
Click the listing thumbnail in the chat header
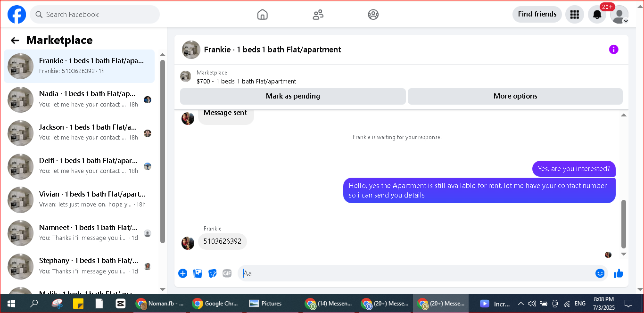point(191,49)
